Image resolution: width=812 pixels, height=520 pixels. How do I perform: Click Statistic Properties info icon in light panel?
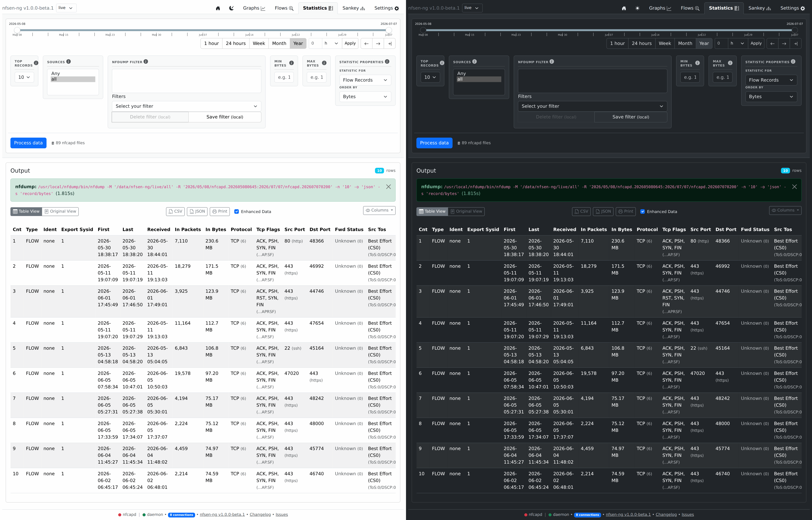click(x=387, y=61)
